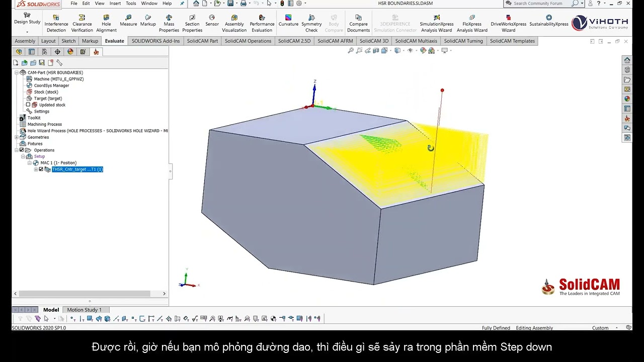
Task: Click SolidCAM wrench settings toolbar icon
Action: tap(59, 63)
